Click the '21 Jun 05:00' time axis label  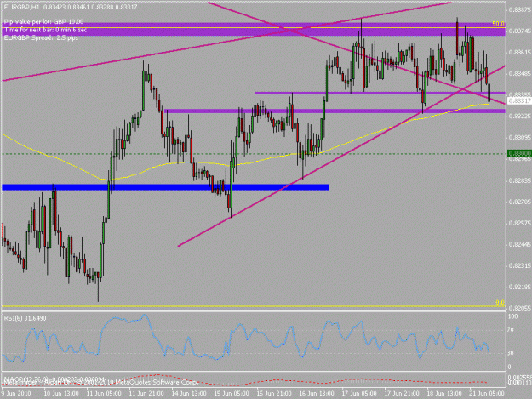pos(487,393)
